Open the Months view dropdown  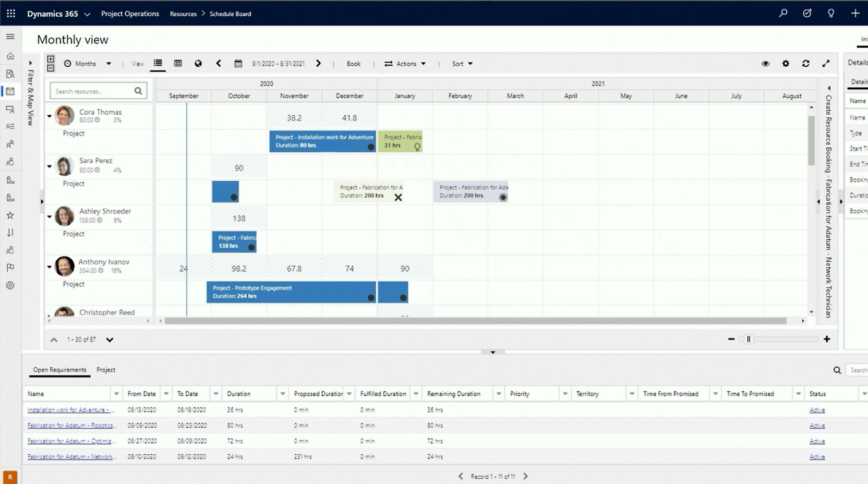(88, 64)
